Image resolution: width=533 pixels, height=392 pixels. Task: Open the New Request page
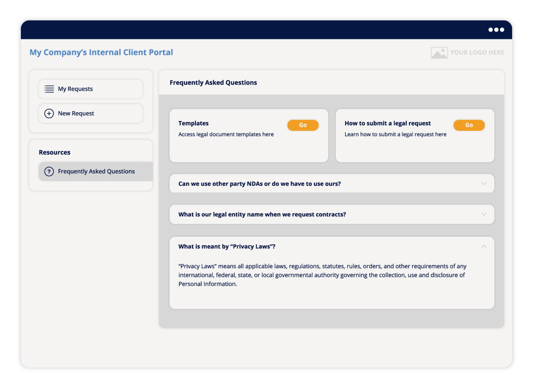(x=76, y=113)
